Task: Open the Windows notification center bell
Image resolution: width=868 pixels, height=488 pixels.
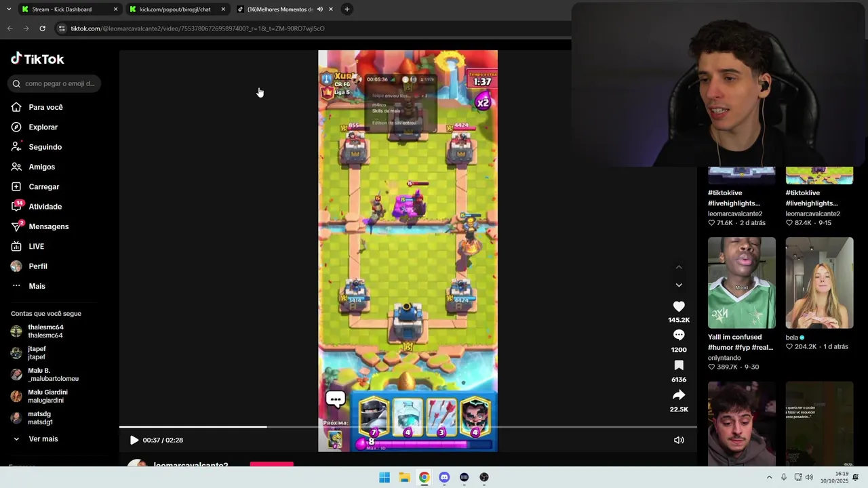Action: 856,477
